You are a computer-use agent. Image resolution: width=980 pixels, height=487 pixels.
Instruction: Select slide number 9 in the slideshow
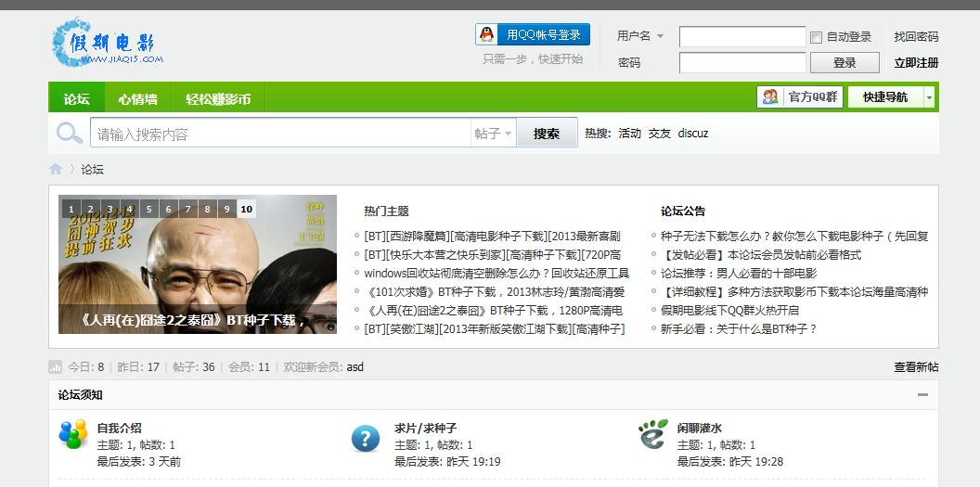226,209
